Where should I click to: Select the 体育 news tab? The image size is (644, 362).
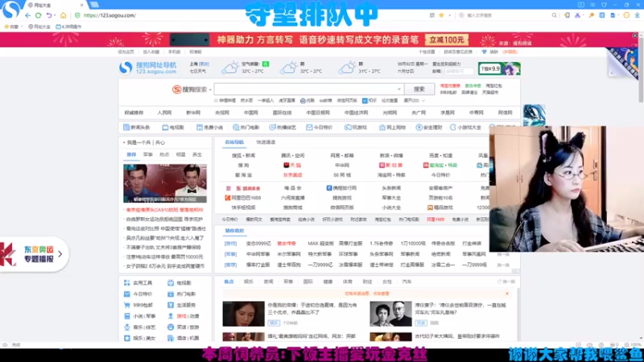pos(348,282)
